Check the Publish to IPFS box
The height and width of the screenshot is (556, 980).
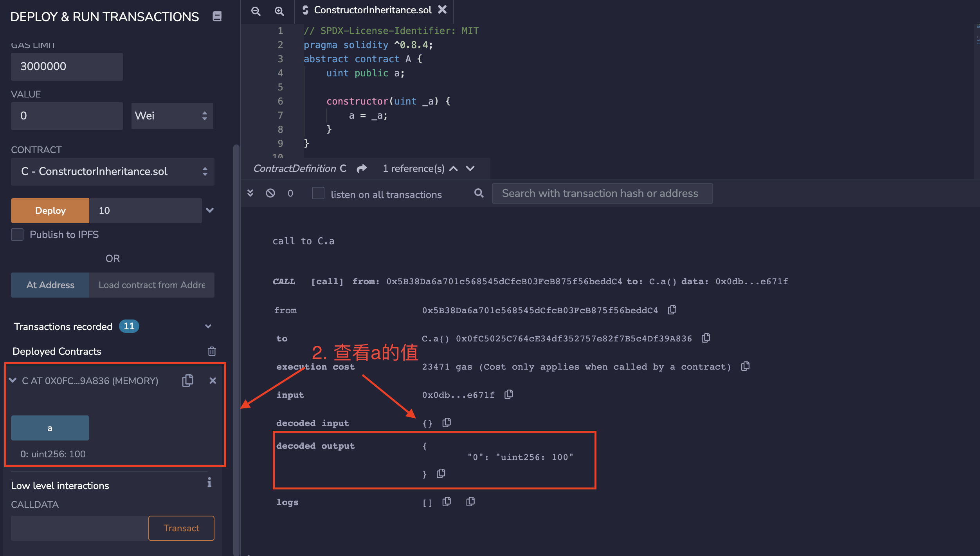(17, 235)
